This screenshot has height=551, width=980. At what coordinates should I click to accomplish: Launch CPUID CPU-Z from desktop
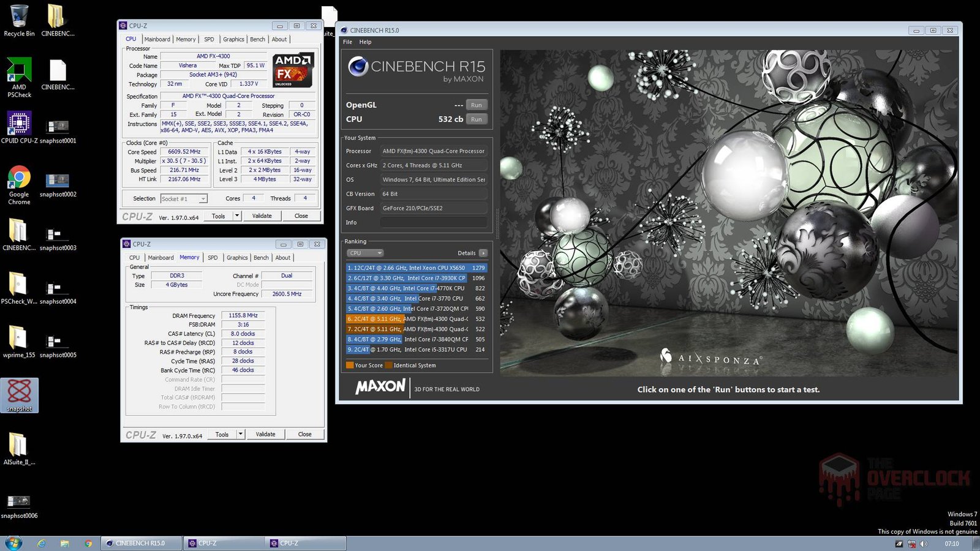click(19, 125)
